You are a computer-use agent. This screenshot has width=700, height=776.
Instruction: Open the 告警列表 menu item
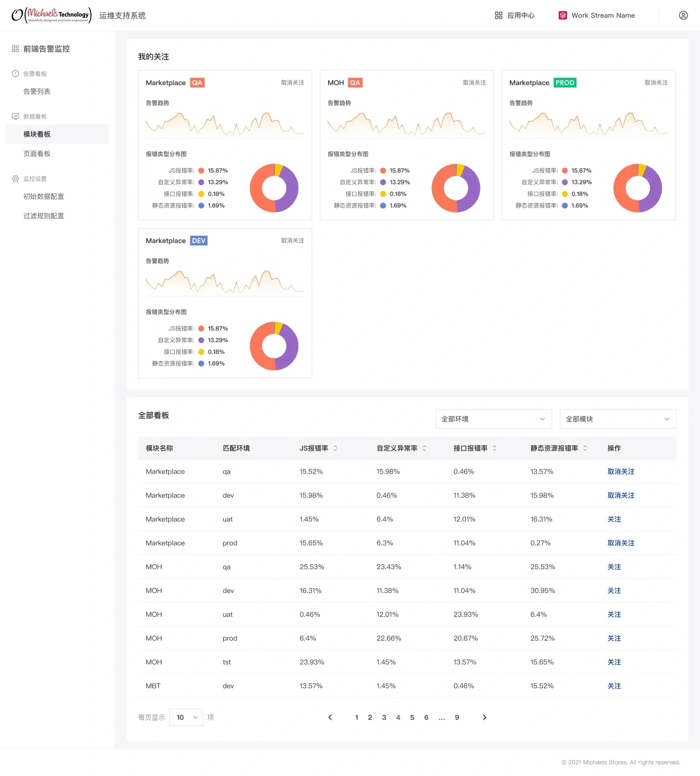pyautogui.click(x=37, y=91)
